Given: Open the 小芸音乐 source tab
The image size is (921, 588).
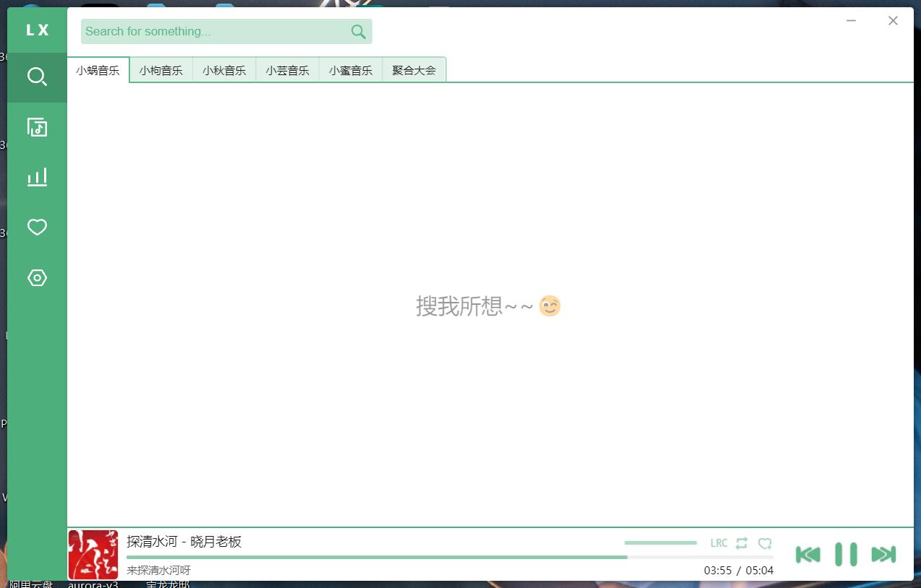Looking at the screenshot, I should [287, 70].
